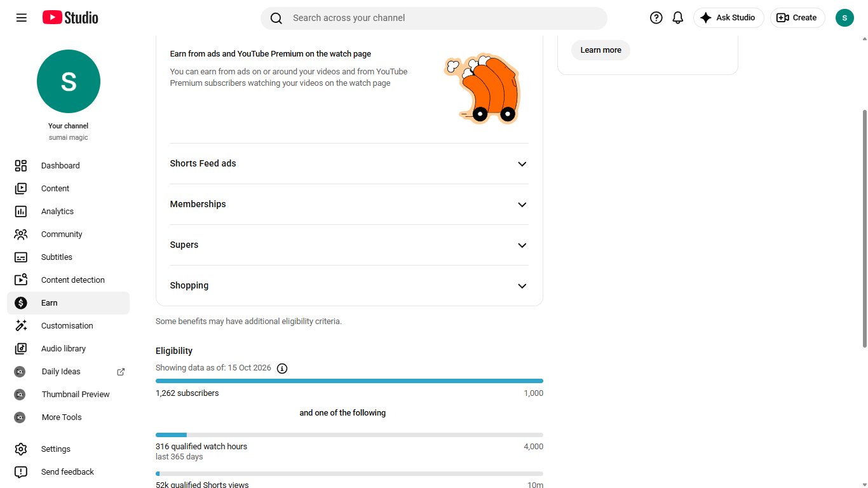Viewport: 868px width, 488px height.
Task: Expand the Shopping section
Action: pos(349,286)
